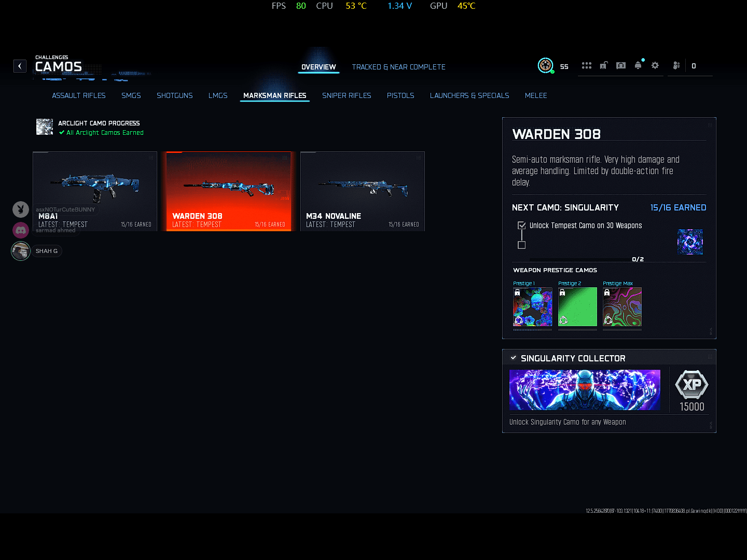Select the M34 Novaline weapon card
This screenshot has height=560, width=747.
coord(363,191)
